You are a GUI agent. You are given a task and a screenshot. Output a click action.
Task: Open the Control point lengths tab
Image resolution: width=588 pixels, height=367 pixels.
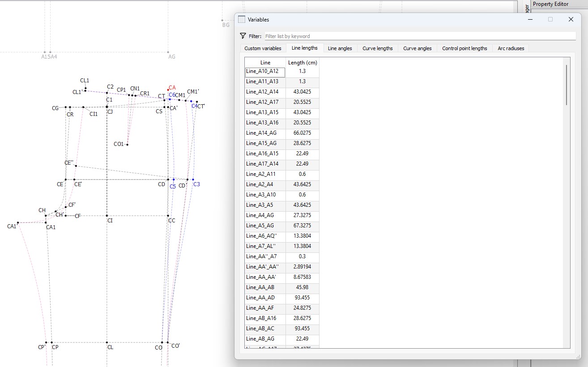point(464,48)
